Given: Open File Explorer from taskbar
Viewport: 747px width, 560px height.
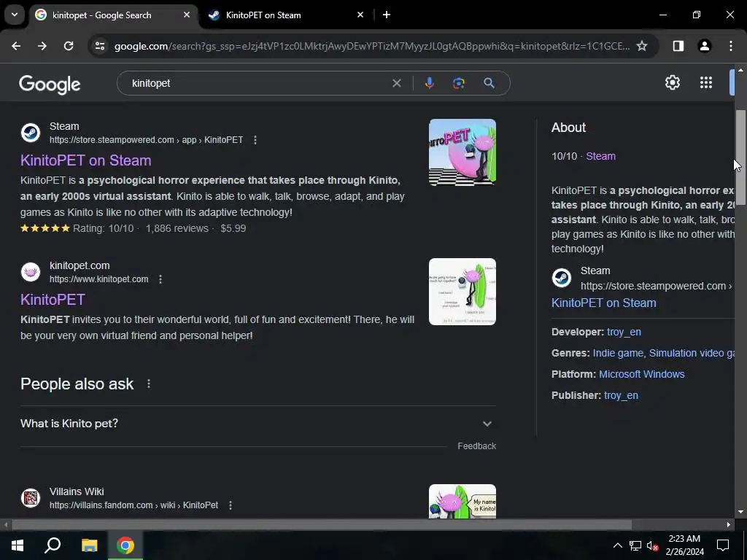Looking at the screenshot, I should pyautogui.click(x=89, y=545).
